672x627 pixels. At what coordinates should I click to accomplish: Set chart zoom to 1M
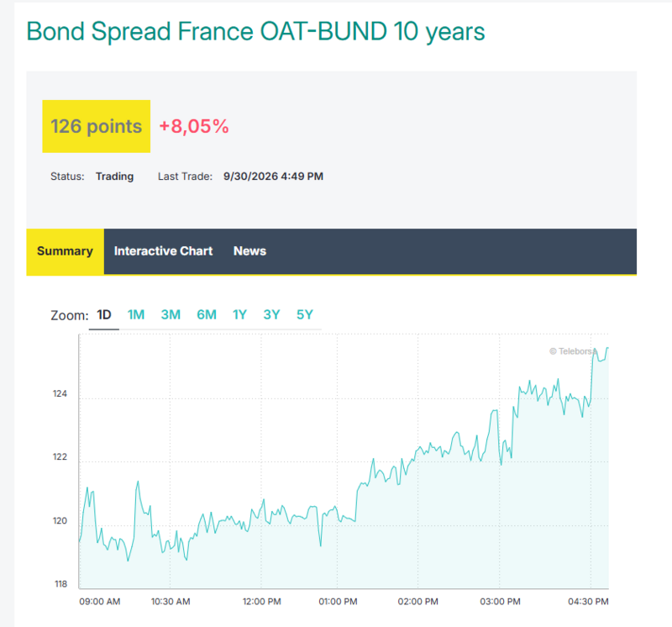pyautogui.click(x=136, y=315)
